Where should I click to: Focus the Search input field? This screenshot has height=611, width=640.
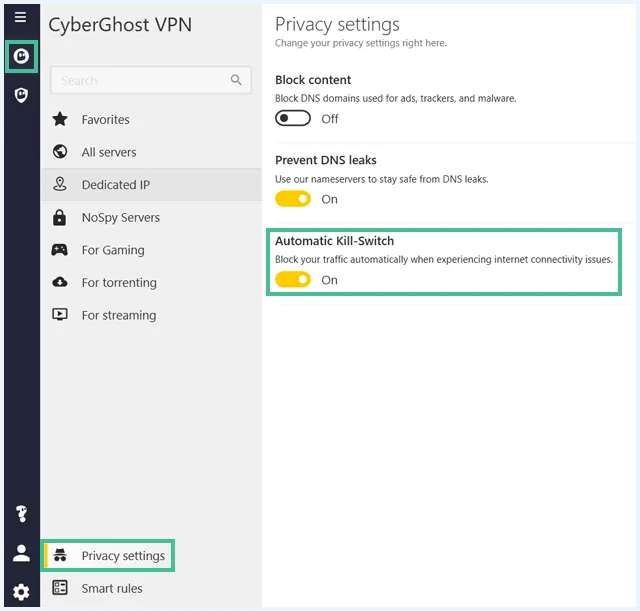coord(151,80)
